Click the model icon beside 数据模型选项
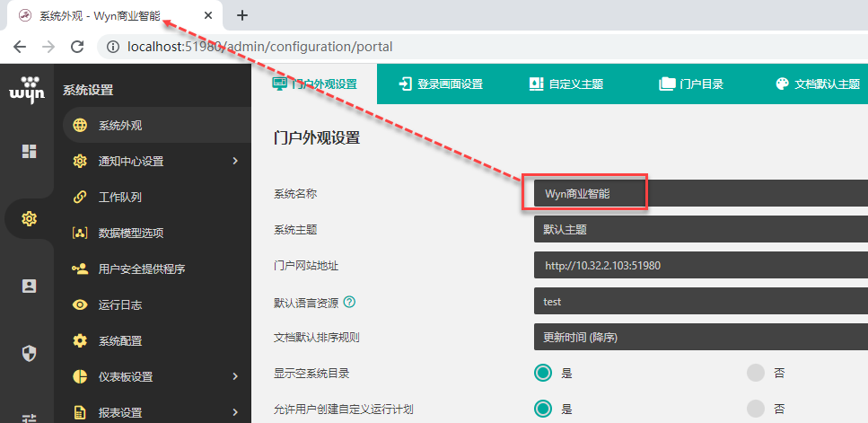Screen dimensions: 868x423 click(x=80, y=234)
